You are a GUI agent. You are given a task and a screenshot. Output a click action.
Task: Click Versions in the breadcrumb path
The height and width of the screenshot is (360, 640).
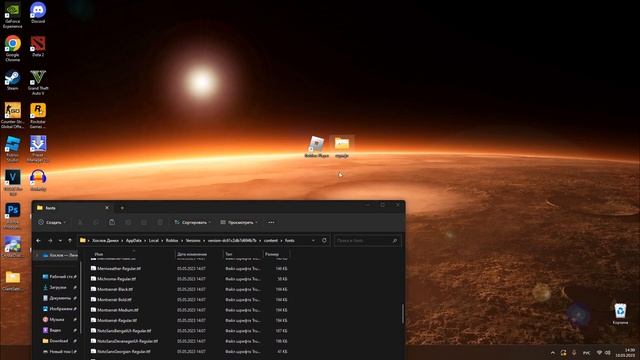pos(193,240)
